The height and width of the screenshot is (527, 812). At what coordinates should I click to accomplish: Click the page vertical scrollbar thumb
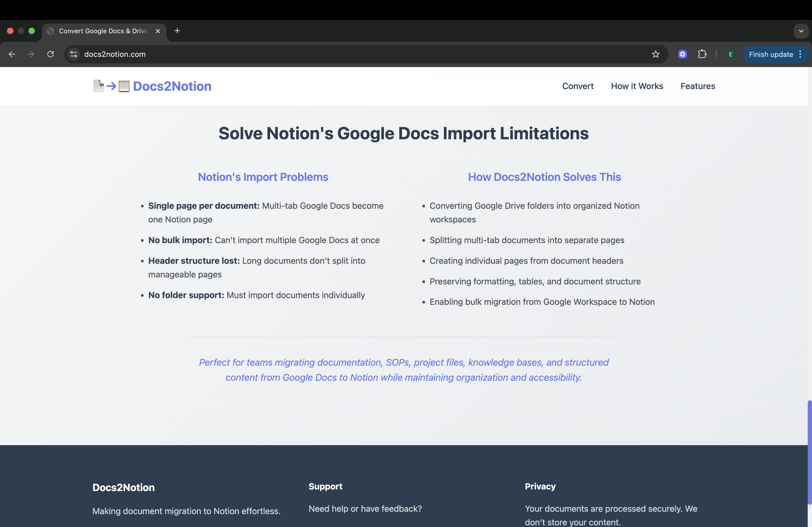click(809, 452)
